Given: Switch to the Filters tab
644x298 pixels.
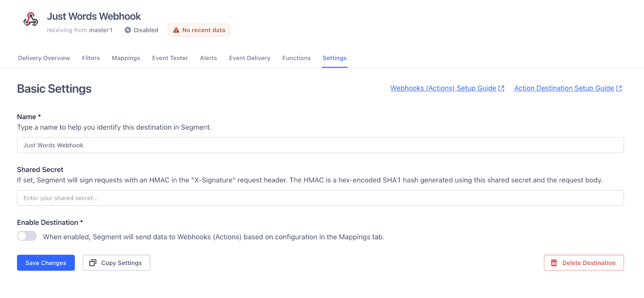Looking at the screenshot, I should (x=91, y=58).
